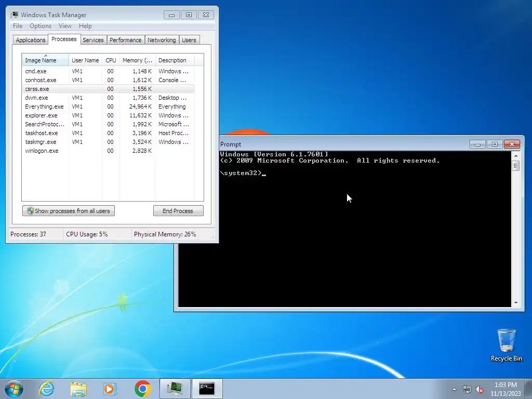Switch to the Performance tab

click(x=125, y=40)
